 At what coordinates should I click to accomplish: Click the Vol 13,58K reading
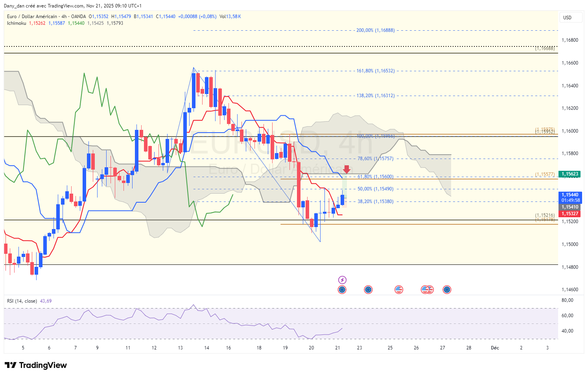point(230,17)
